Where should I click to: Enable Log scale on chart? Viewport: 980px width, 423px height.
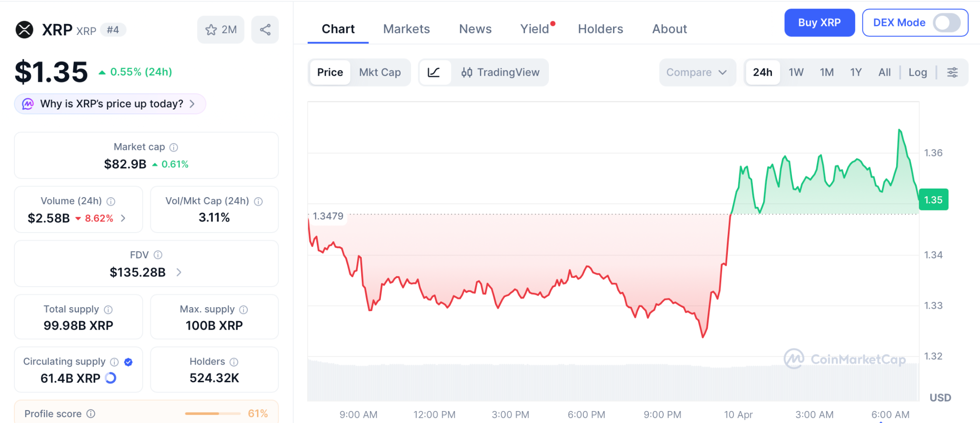click(x=917, y=72)
